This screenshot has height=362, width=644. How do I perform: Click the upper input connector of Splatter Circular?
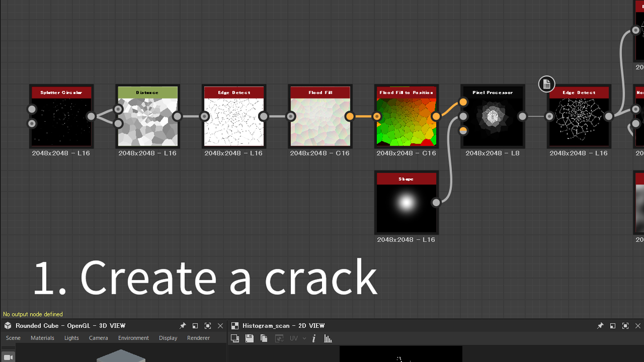tap(32, 109)
